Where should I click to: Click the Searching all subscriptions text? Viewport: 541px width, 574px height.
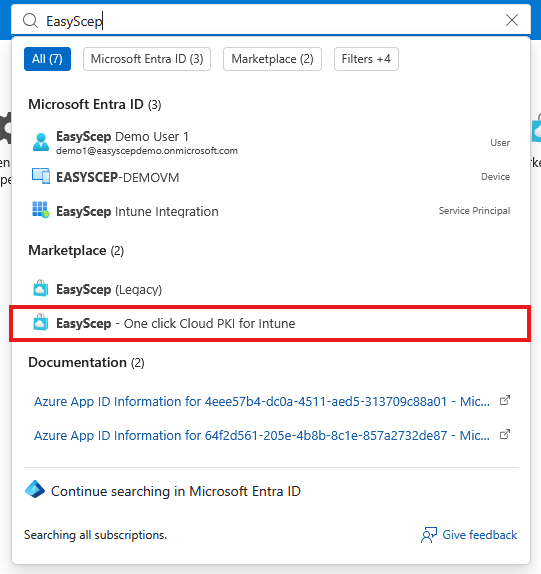point(96,535)
